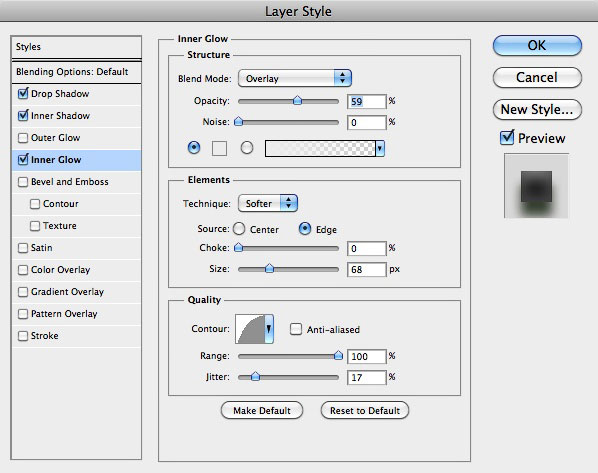
Task: Select the Drop Shadow row label
Action: tap(60, 94)
